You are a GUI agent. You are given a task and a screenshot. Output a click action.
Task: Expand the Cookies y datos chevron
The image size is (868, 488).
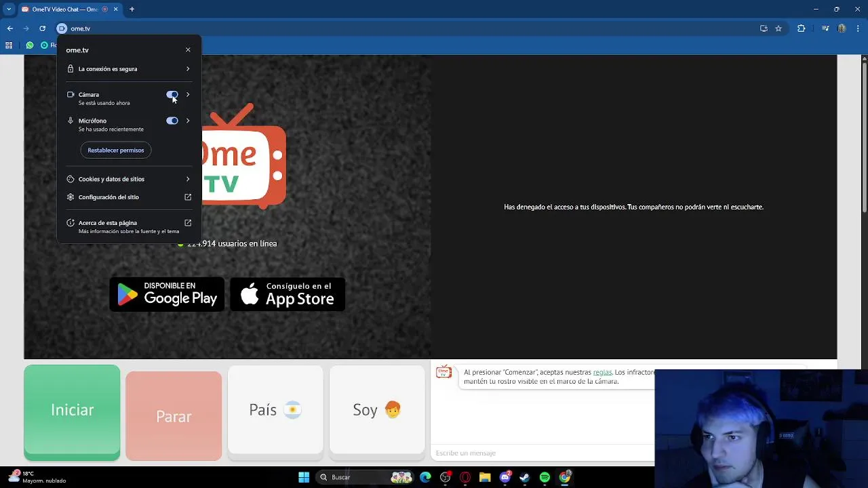pos(188,179)
